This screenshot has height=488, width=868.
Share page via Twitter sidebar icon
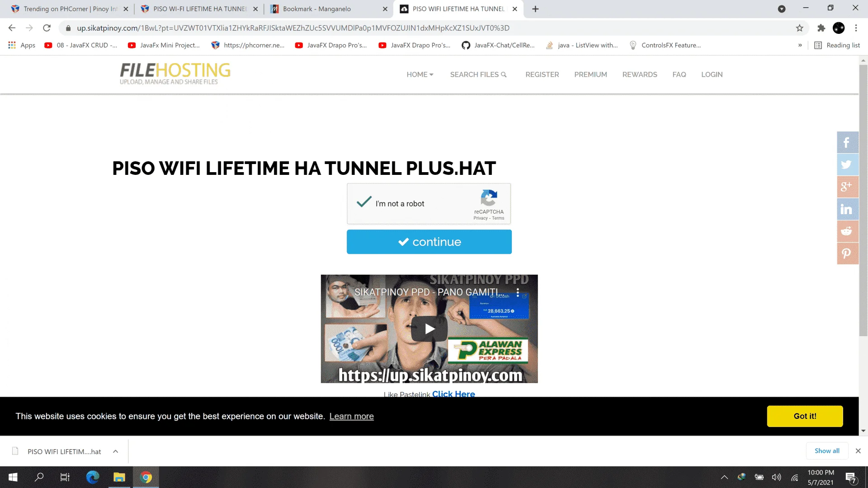tap(848, 164)
